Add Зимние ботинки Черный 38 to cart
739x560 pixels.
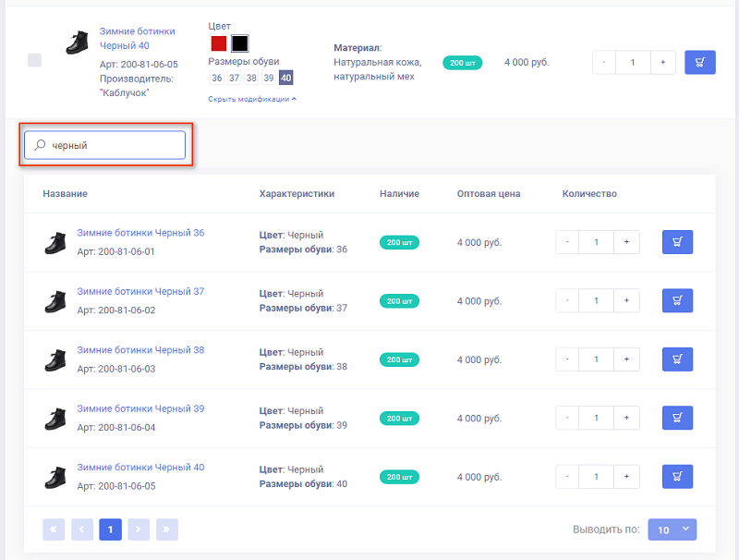(677, 359)
